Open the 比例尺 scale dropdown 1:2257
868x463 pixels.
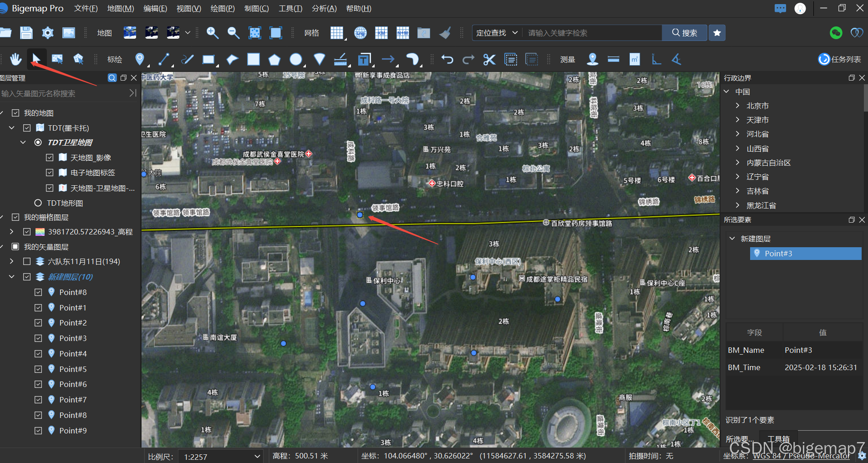tap(221, 457)
